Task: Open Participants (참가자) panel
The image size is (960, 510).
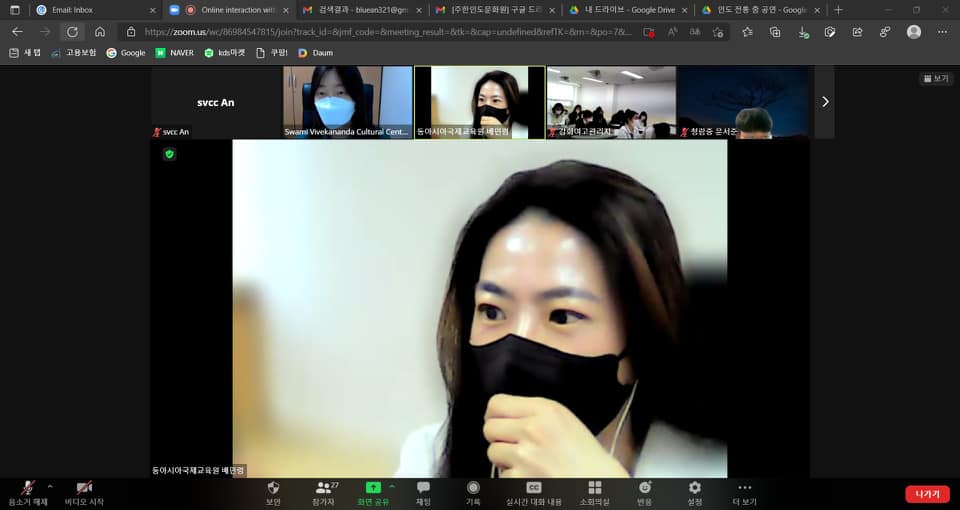Action: tap(323, 488)
